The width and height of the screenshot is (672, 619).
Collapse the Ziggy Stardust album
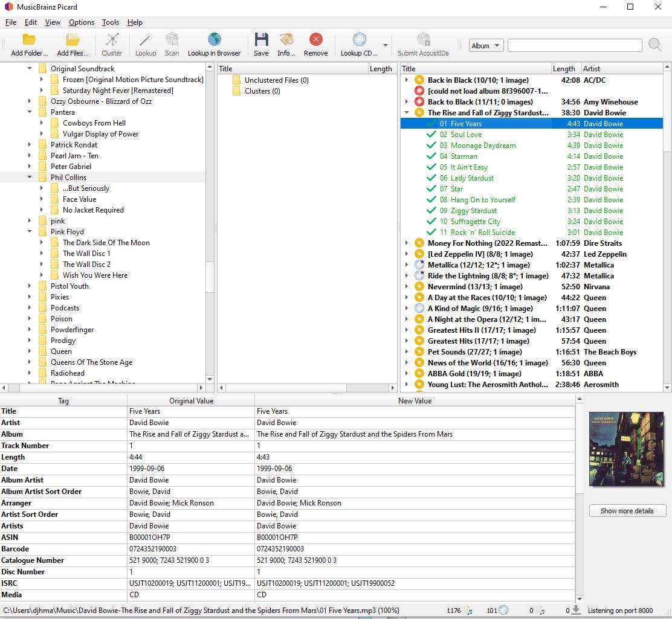click(x=407, y=113)
